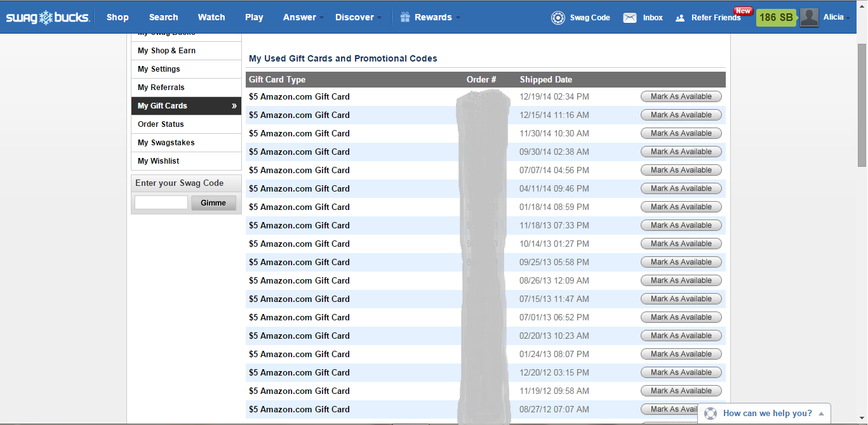Click the Enter your Swag Code heading

click(x=179, y=183)
